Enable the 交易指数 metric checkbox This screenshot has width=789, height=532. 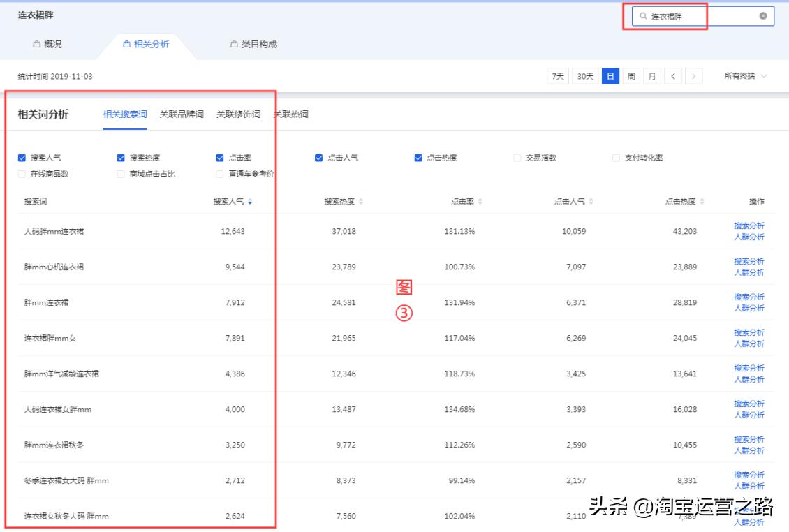[516, 157]
